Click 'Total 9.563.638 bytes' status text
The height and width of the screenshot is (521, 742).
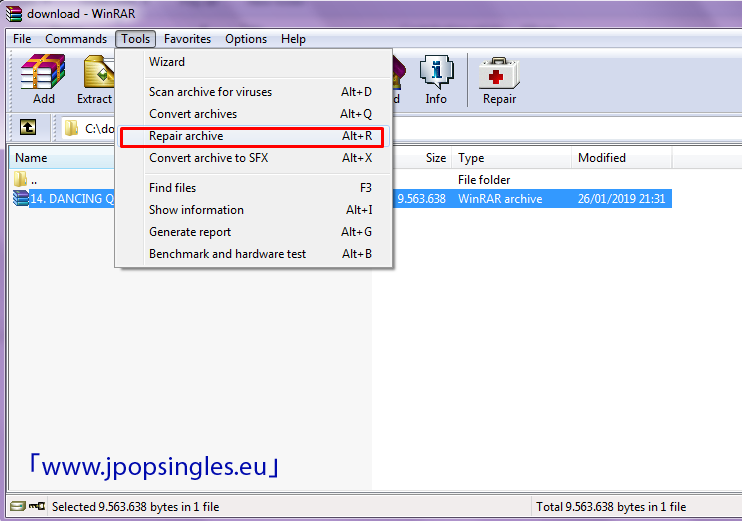tap(611, 507)
